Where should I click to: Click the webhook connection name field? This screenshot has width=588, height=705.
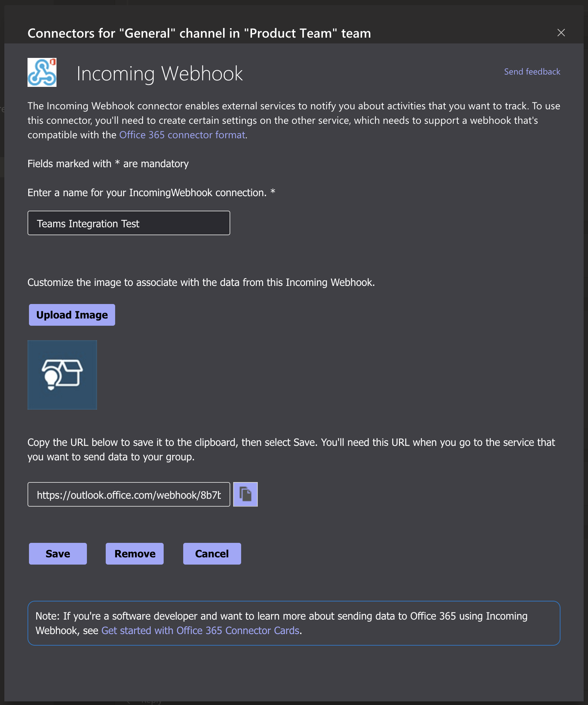[129, 223]
